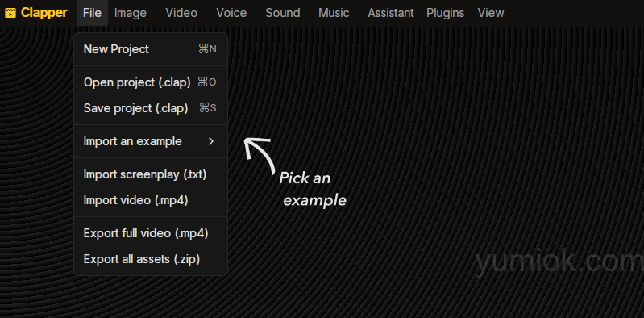The height and width of the screenshot is (318, 644).
Task: Select New Project from File menu
Action: click(x=151, y=49)
